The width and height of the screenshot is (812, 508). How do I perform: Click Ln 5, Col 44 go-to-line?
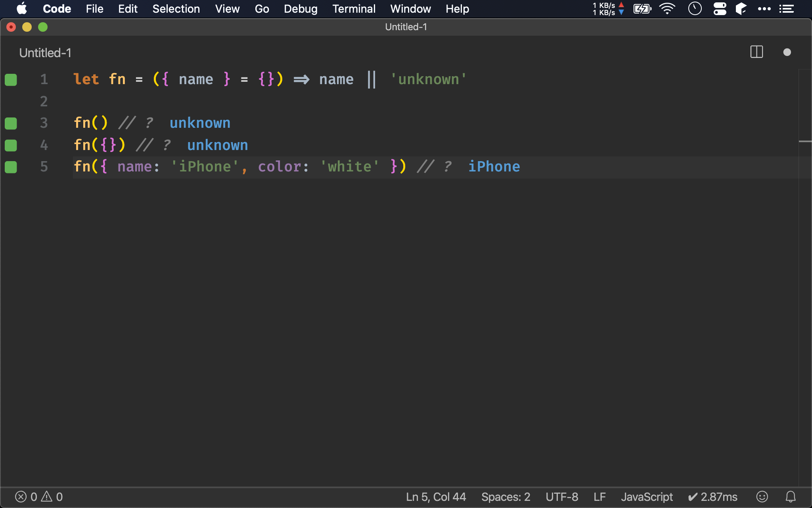[436, 496]
